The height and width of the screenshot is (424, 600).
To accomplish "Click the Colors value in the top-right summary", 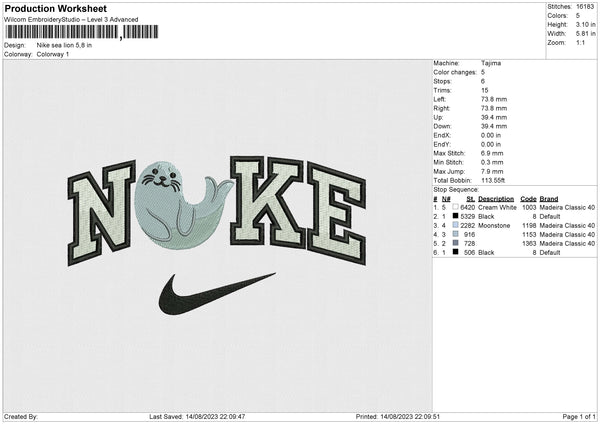I will [578, 16].
